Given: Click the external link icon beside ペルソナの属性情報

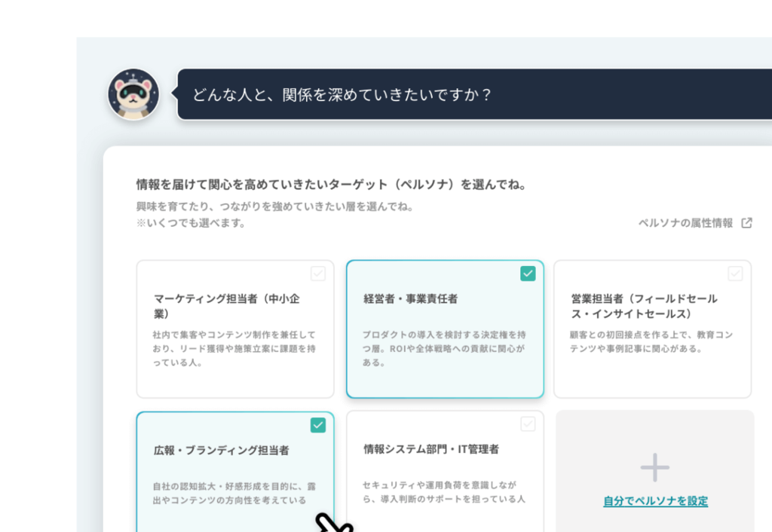Looking at the screenshot, I should pyautogui.click(x=746, y=223).
